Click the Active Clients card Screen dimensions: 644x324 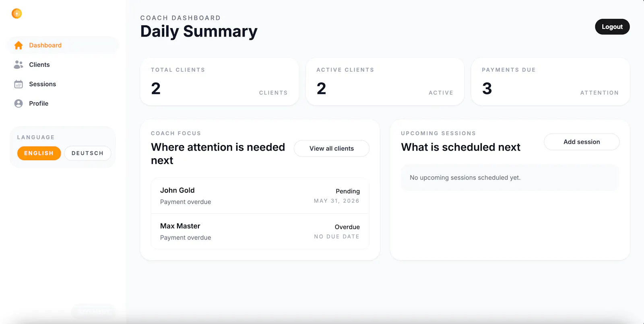385,82
